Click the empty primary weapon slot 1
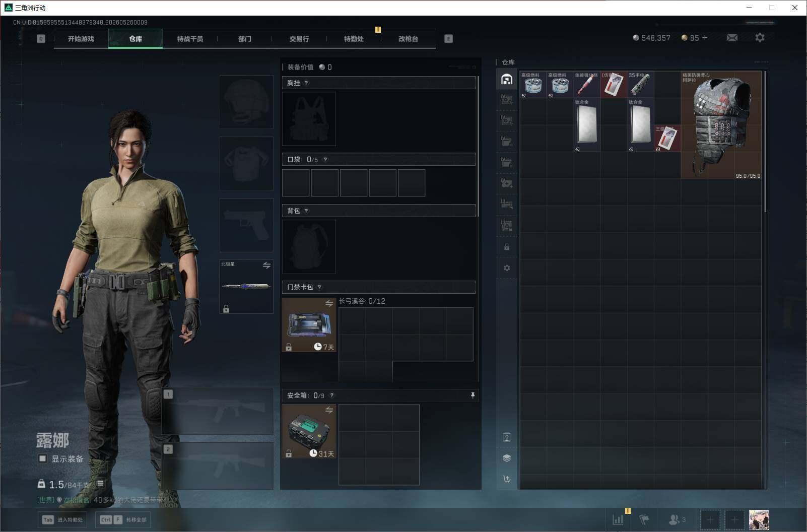807x532 pixels. click(218, 411)
